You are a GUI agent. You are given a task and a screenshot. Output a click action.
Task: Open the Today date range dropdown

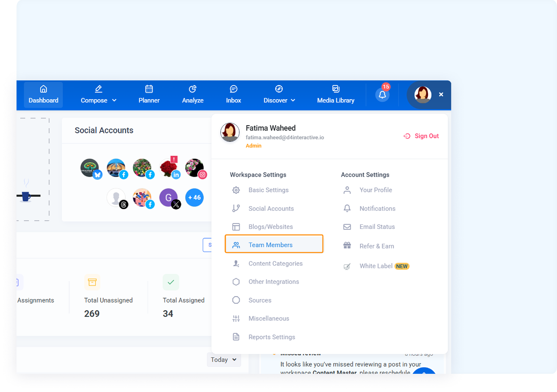click(224, 360)
